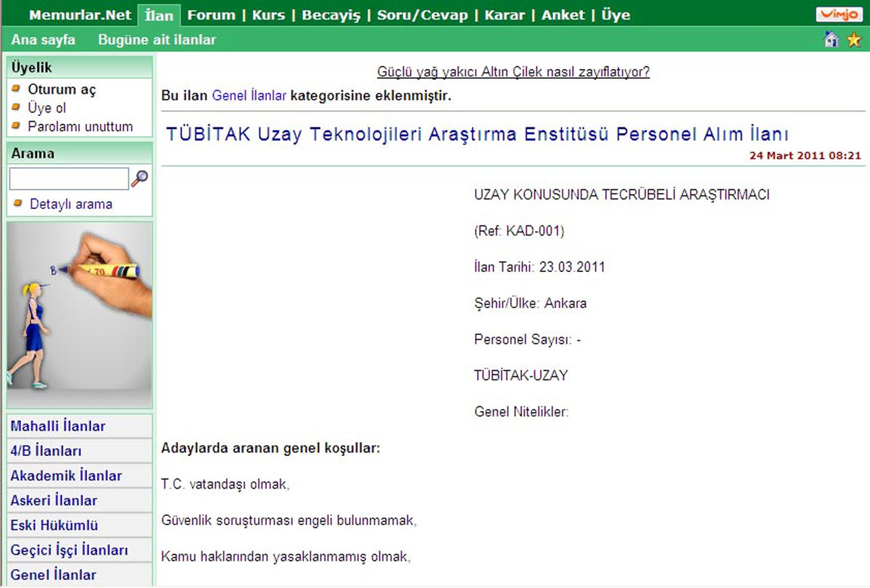This screenshot has width=870, height=588.
Task: Click the Altın Çilek ad link
Action: (513, 73)
